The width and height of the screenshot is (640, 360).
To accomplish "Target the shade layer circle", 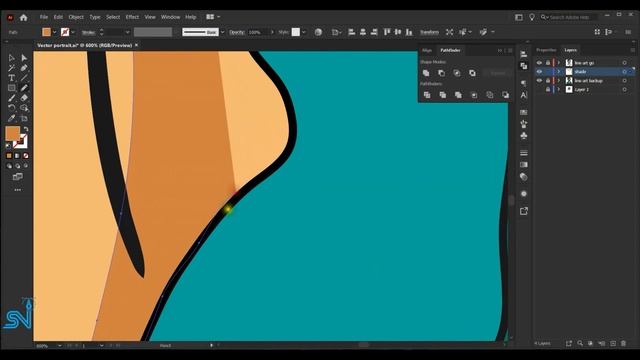I will pyautogui.click(x=624, y=72).
